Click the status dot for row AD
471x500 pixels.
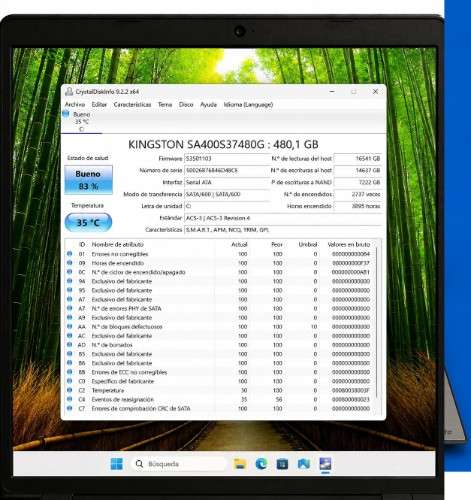click(69, 344)
